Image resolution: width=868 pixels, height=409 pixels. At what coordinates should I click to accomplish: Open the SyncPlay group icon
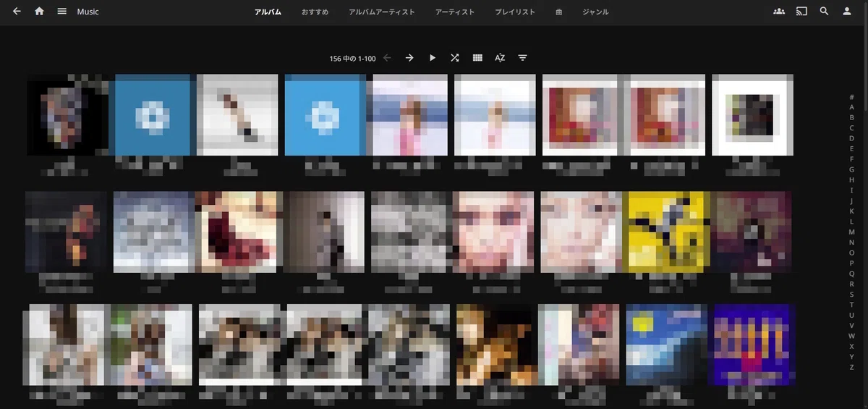tap(779, 12)
